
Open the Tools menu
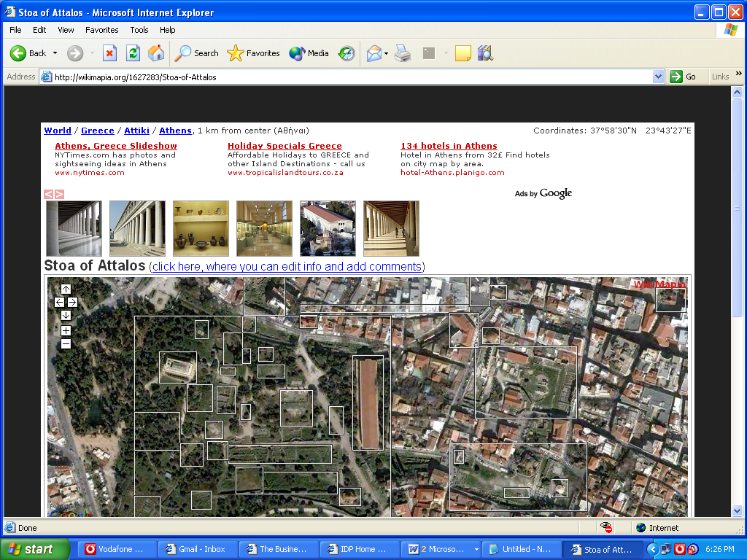(x=139, y=30)
